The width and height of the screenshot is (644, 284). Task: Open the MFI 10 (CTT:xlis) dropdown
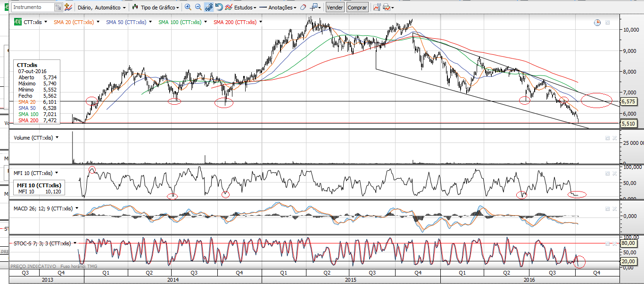pyautogui.click(x=58, y=173)
